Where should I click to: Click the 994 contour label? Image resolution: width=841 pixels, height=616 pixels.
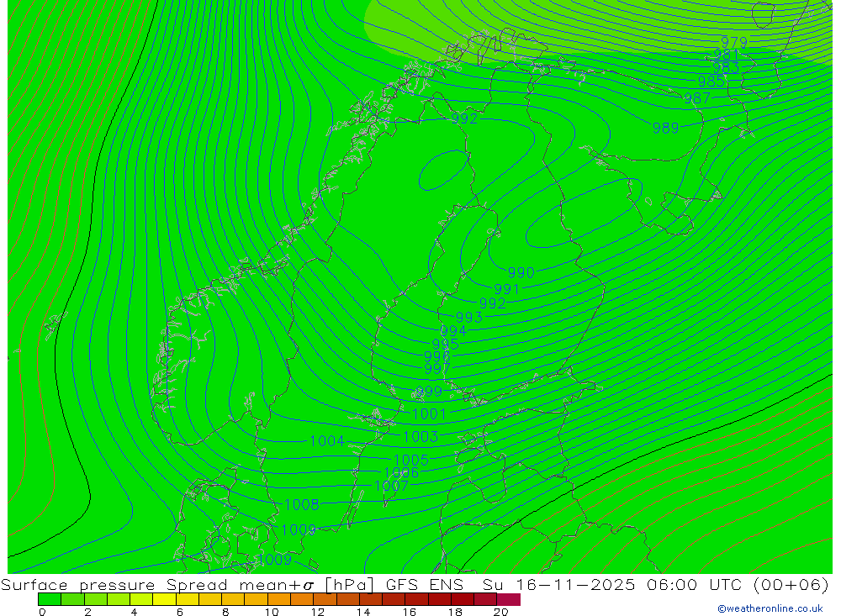click(453, 331)
